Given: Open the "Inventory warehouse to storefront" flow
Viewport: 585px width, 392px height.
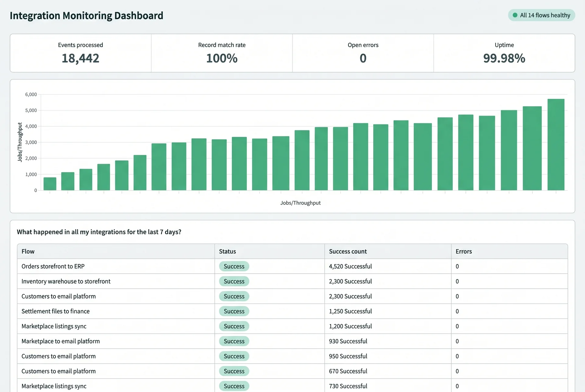Looking at the screenshot, I should [66, 281].
